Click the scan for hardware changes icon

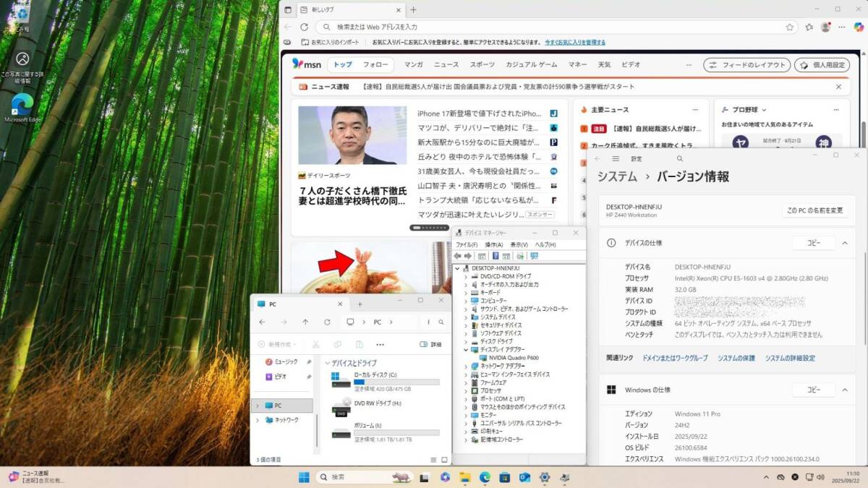[x=534, y=256]
